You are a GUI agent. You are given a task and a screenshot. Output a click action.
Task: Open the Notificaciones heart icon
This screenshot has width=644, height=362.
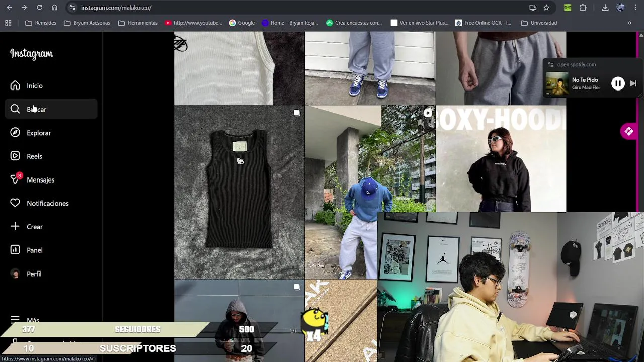click(15, 203)
